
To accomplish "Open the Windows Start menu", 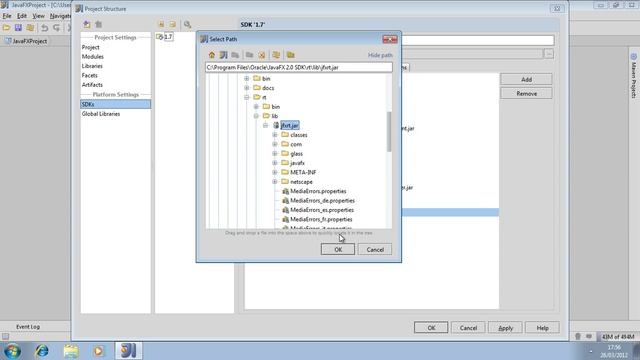I will 12,351.
